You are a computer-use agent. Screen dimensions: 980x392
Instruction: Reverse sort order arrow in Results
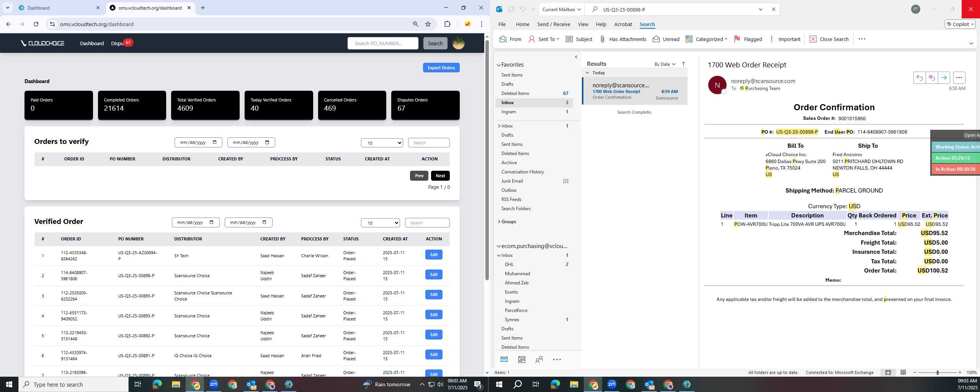683,64
